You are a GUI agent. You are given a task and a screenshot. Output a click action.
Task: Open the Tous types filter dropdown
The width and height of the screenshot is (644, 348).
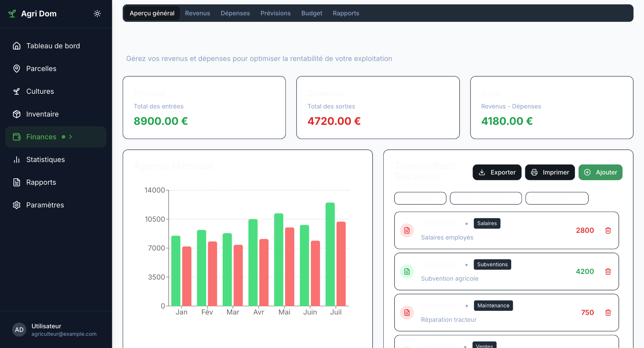[x=420, y=198]
